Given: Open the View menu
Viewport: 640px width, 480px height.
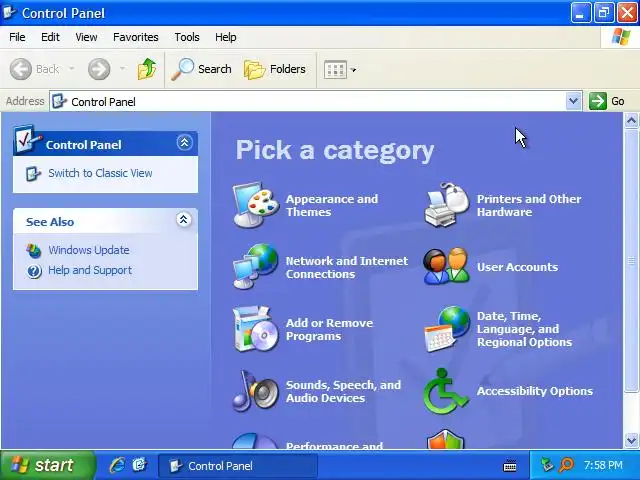Looking at the screenshot, I should point(86,37).
